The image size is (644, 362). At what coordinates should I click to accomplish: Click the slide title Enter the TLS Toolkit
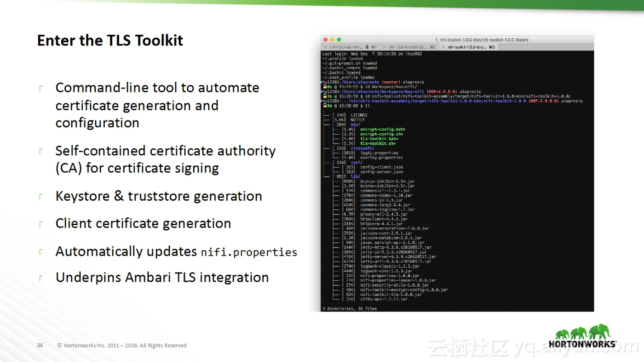point(110,40)
